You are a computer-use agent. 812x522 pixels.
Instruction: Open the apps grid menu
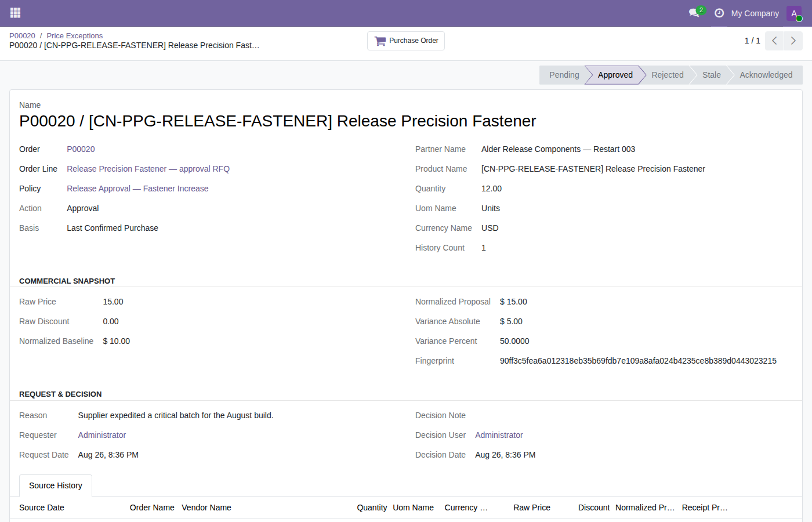coord(15,13)
